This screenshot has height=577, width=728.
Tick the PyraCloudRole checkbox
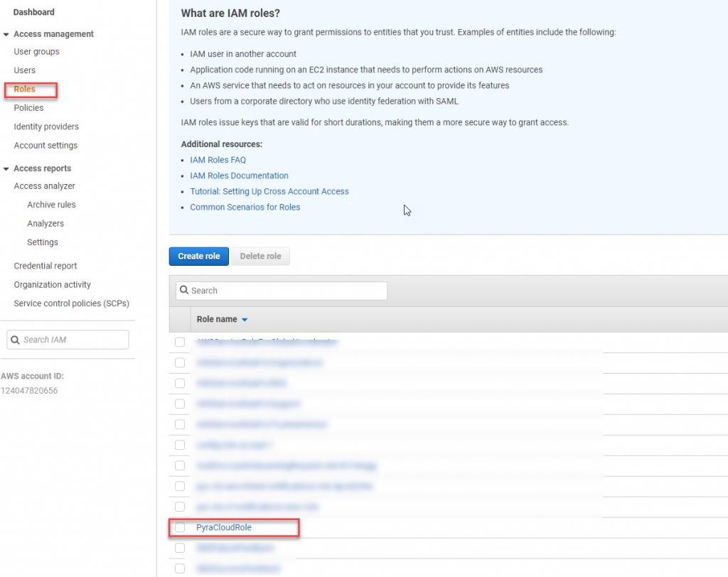click(180, 527)
